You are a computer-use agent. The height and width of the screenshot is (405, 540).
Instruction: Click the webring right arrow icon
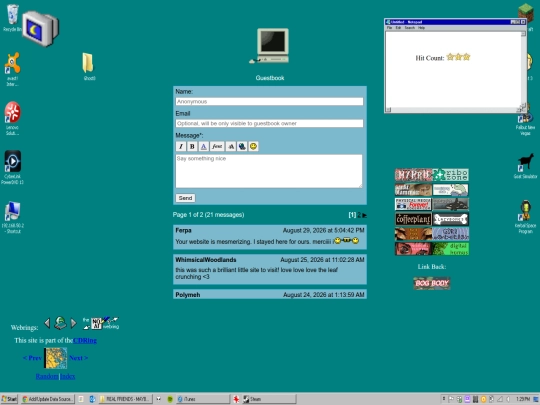click(73, 323)
